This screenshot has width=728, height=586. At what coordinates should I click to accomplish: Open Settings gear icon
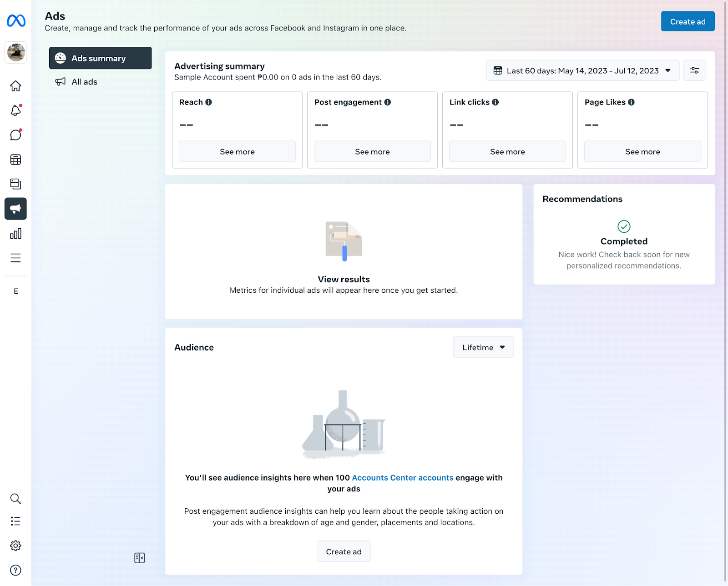click(15, 546)
